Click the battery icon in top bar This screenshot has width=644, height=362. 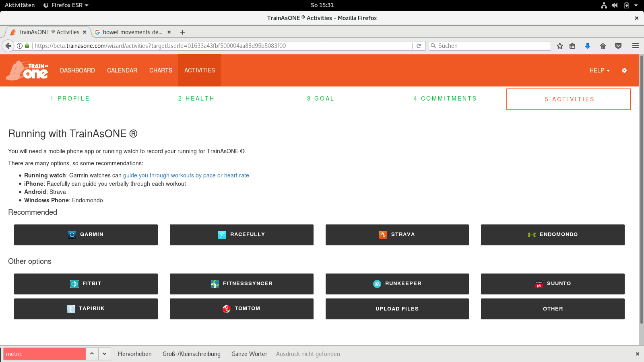point(626,5)
